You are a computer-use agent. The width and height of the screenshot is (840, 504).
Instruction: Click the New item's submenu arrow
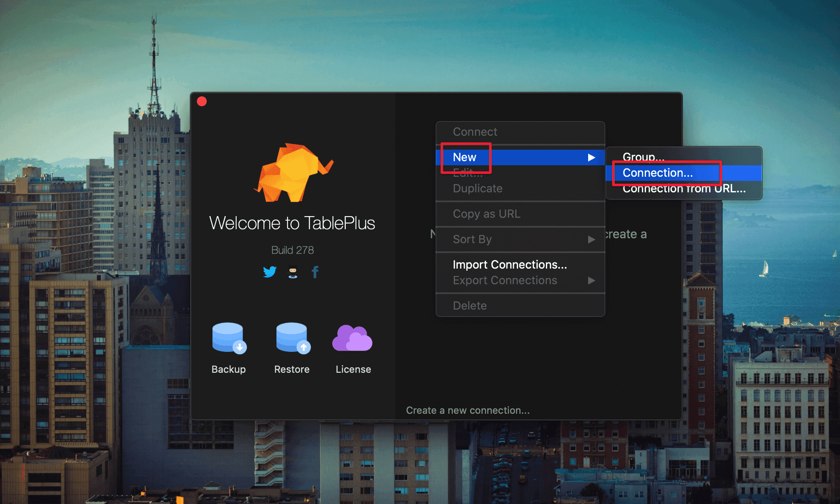pyautogui.click(x=591, y=157)
